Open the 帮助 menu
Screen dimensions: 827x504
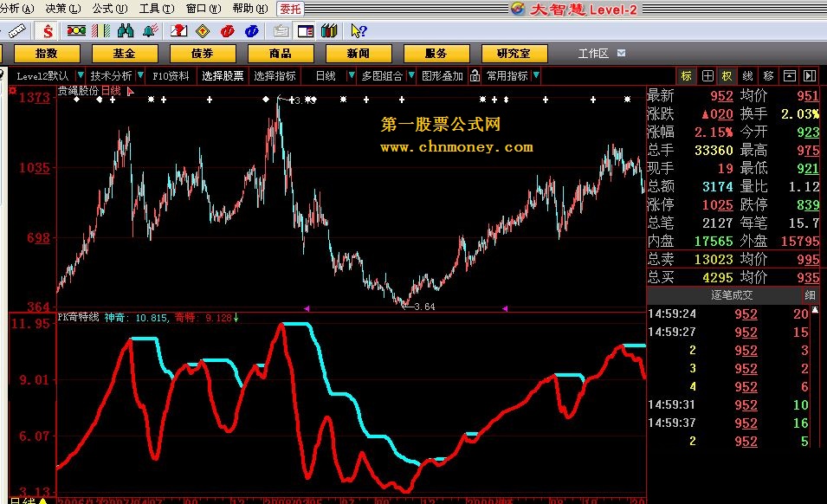pyautogui.click(x=250, y=9)
